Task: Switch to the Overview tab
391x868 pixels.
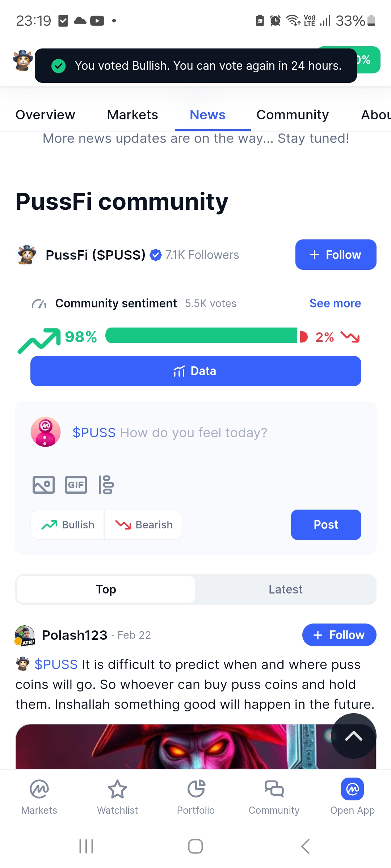Action: [x=45, y=115]
